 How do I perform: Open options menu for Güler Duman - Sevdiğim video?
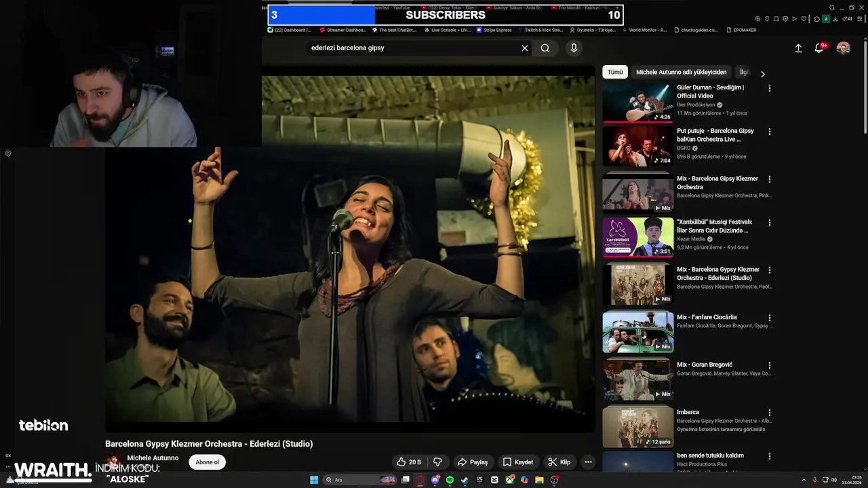point(769,88)
